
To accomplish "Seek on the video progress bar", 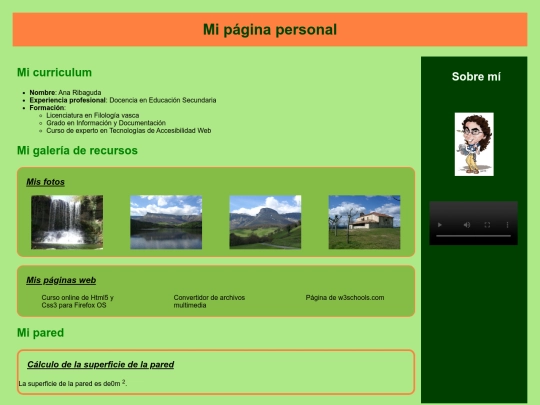I will [474, 236].
